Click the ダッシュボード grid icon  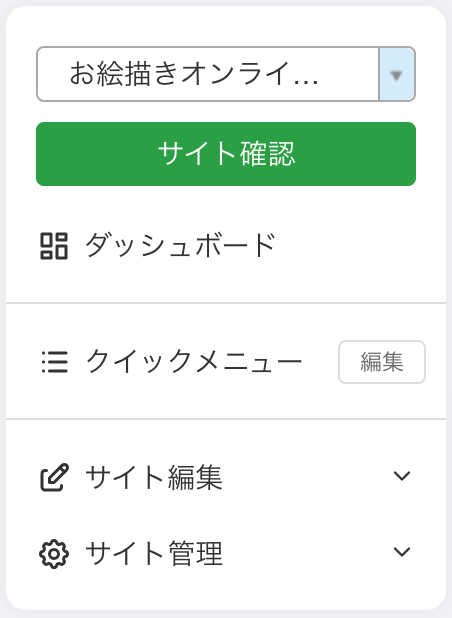click(x=54, y=246)
